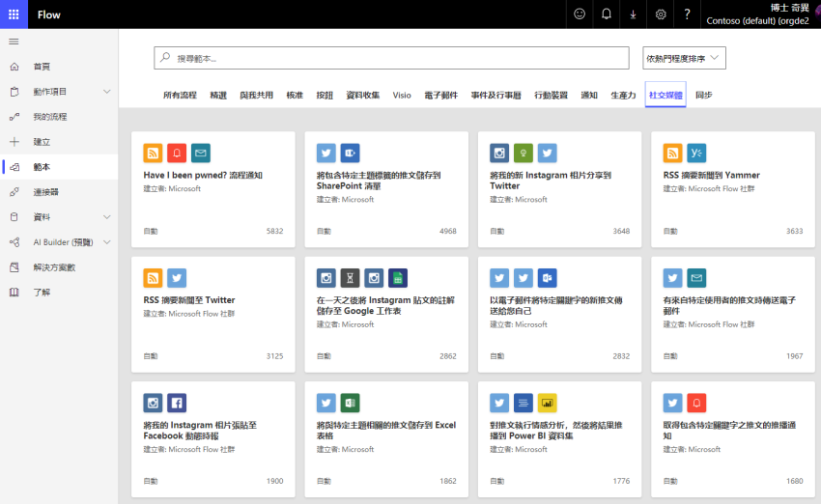Switch to the 行動裝置 tab

pos(551,96)
